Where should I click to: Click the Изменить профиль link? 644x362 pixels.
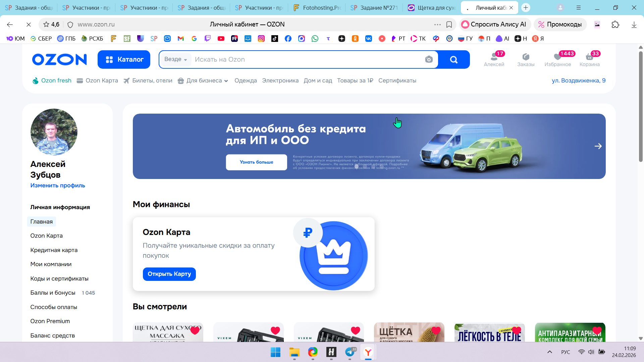point(58,185)
